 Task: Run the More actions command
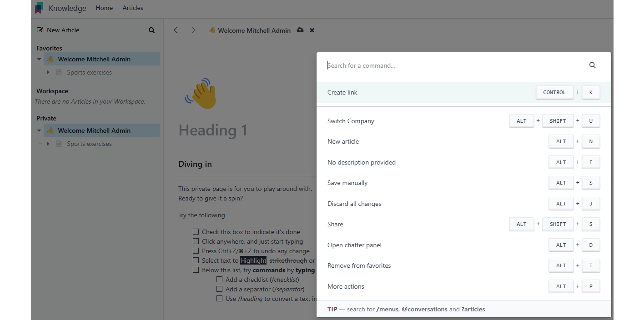[x=464, y=286]
